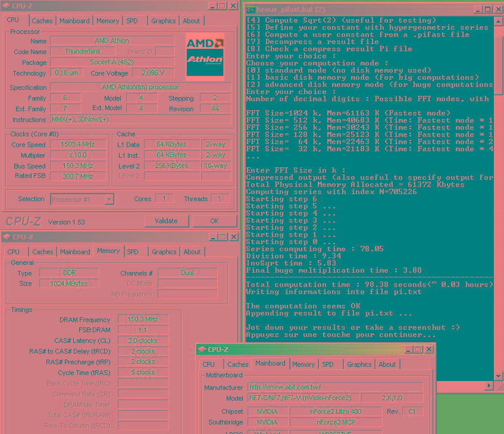This screenshot has height=434, width=504.
Task: Click the Validate button
Action: click(166, 221)
